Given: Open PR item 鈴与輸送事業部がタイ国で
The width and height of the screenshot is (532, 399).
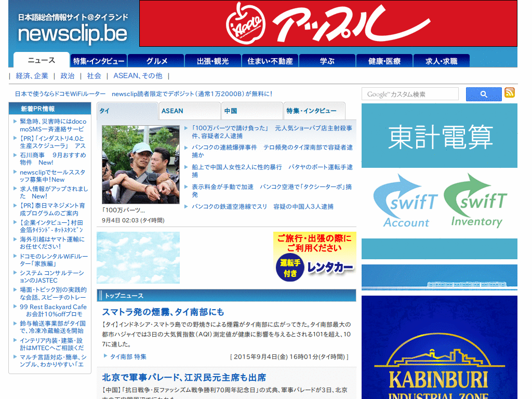Looking at the screenshot, I should pos(52,327).
